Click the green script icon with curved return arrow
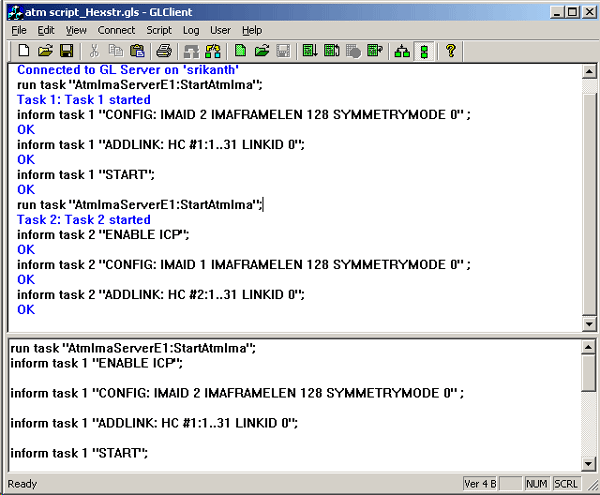This screenshot has height=495, width=600. pyautogui.click(x=375, y=51)
